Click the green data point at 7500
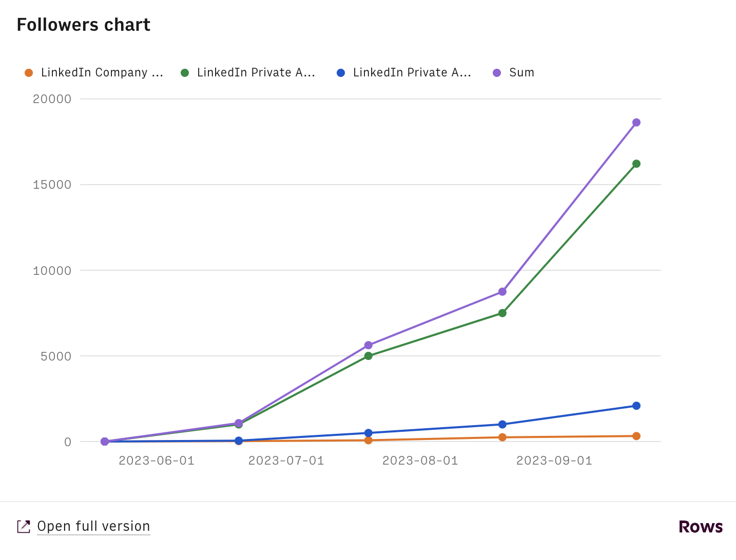The height and width of the screenshot is (560, 736). pos(502,313)
